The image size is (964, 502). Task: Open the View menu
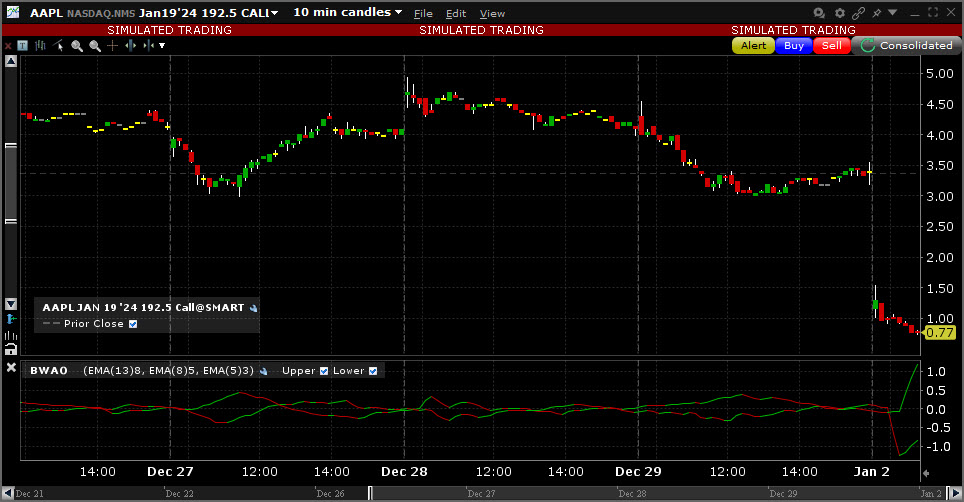tap(492, 14)
